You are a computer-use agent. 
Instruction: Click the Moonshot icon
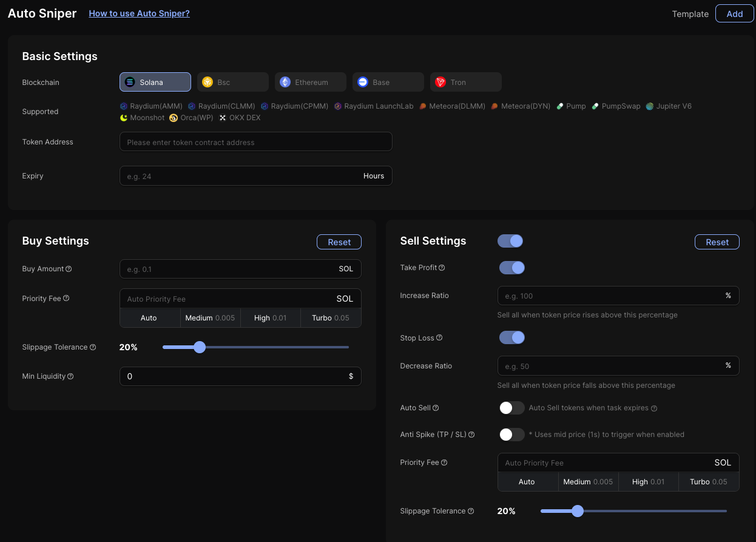(x=124, y=118)
